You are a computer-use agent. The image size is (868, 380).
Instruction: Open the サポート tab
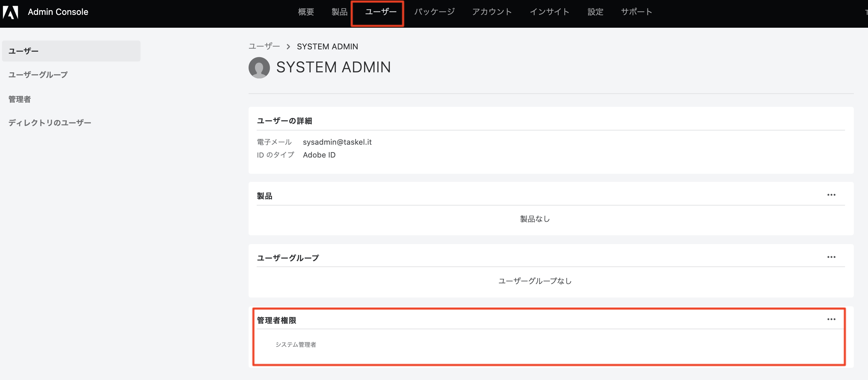tap(636, 12)
